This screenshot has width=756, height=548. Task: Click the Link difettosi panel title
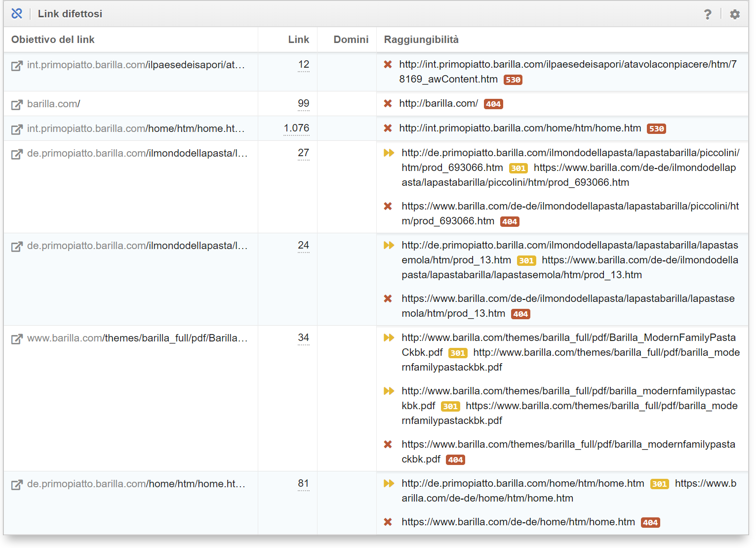[70, 14]
